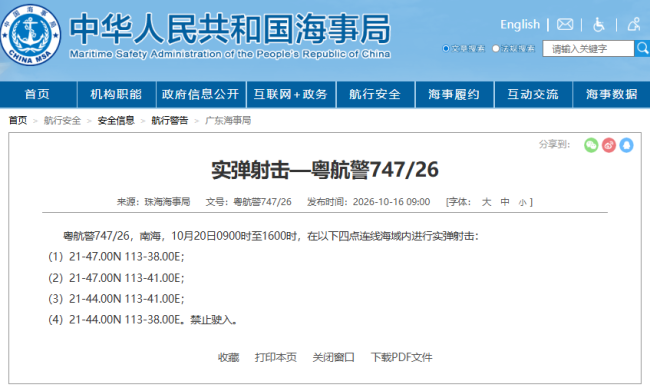650x388 pixels.
Task: Click the 分享到 label
Action: tap(554, 144)
